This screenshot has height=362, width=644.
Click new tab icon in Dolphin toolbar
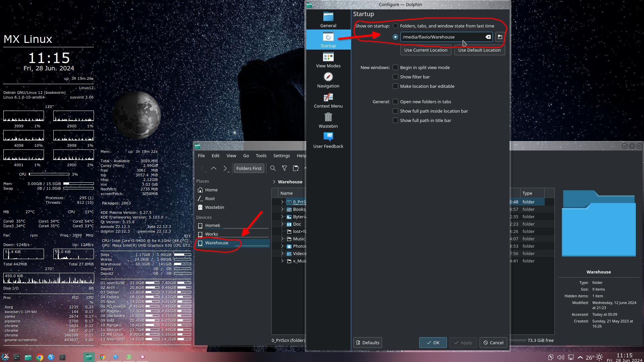tap(296, 168)
